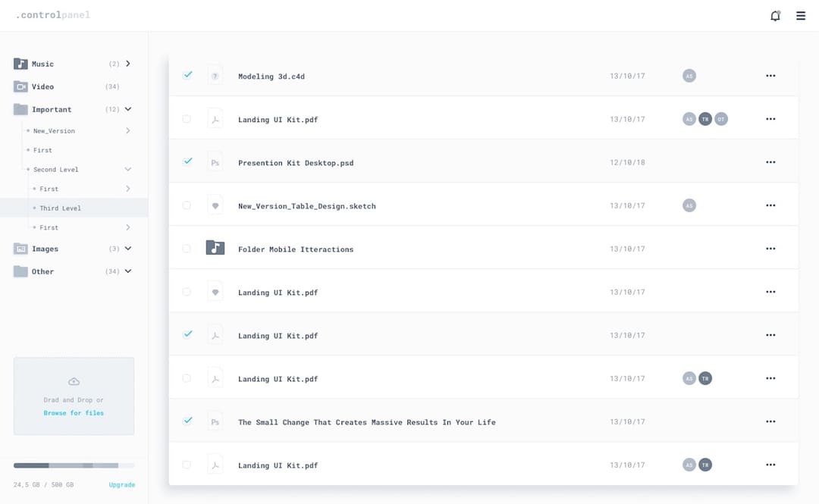This screenshot has height=504, width=819.
Task: Click the AS avatar on the New_Version_Table_Design.sketch row
Action: tap(689, 205)
